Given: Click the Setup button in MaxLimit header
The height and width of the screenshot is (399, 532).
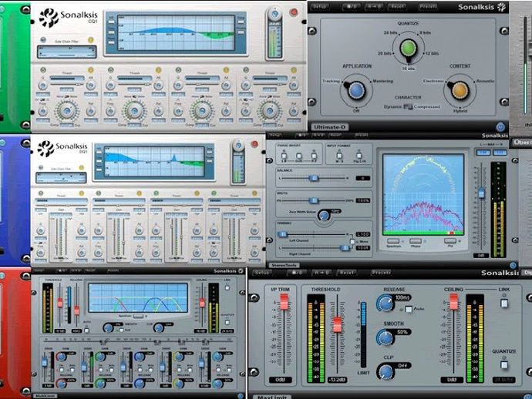Looking at the screenshot, I should 262,273.
